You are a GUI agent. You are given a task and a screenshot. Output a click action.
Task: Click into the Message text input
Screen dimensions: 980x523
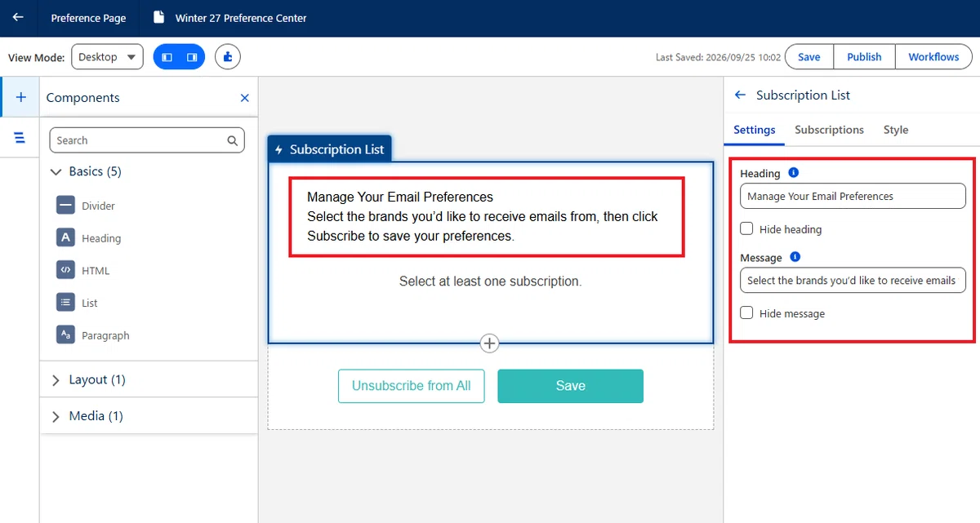tap(853, 280)
